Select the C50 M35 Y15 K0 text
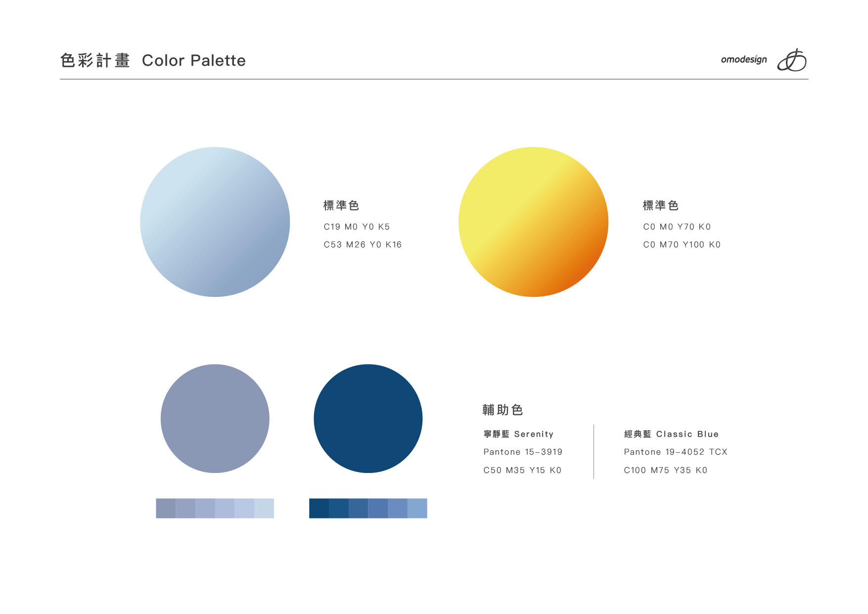 pyautogui.click(x=522, y=470)
